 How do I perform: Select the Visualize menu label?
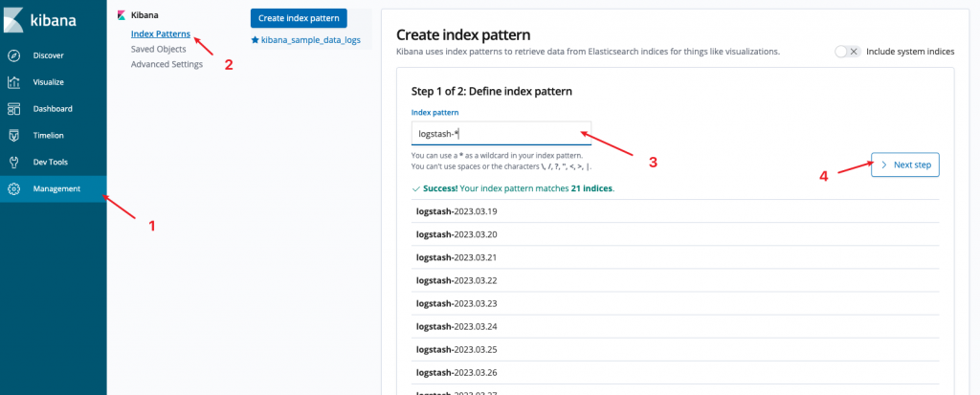pos(49,82)
